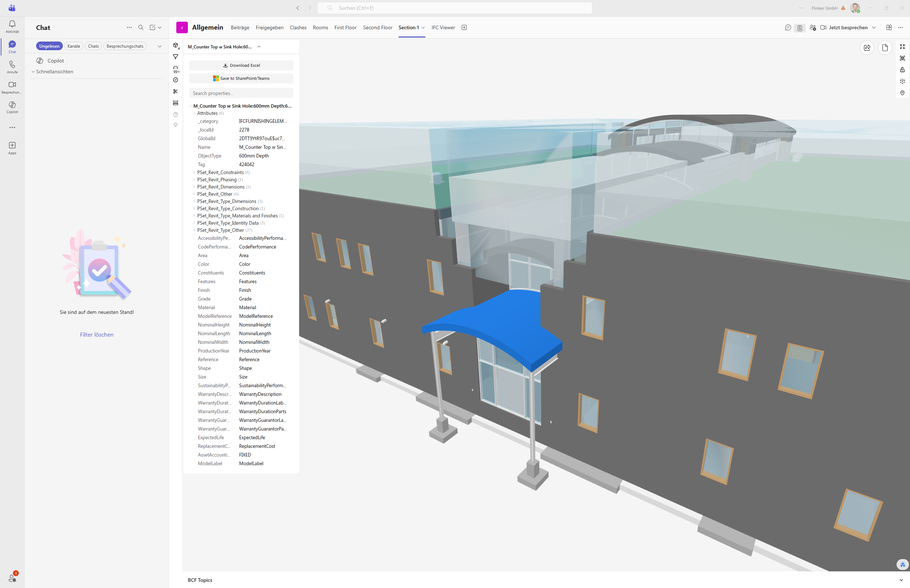Open the models cube icon in viewer sidebar
Viewport: 910px width, 588px height.
(176, 46)
